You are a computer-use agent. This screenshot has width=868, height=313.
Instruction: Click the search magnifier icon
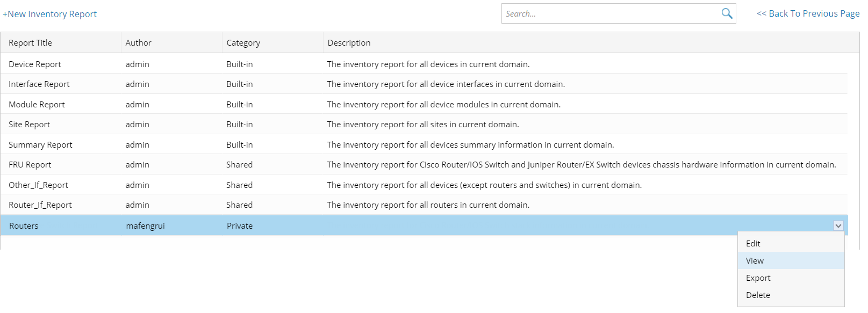point(727,13)
